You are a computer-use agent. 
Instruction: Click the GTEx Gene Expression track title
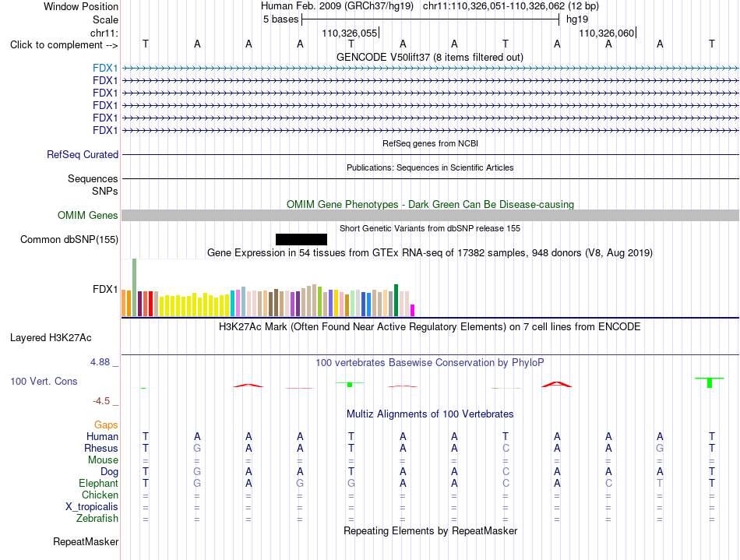430,253
